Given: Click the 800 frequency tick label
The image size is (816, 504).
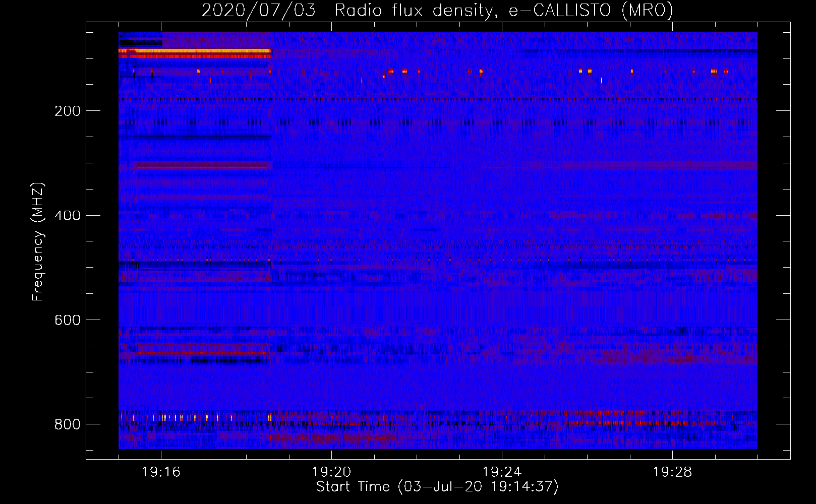Looking at the screenshot, I should (x=68, y=424).
